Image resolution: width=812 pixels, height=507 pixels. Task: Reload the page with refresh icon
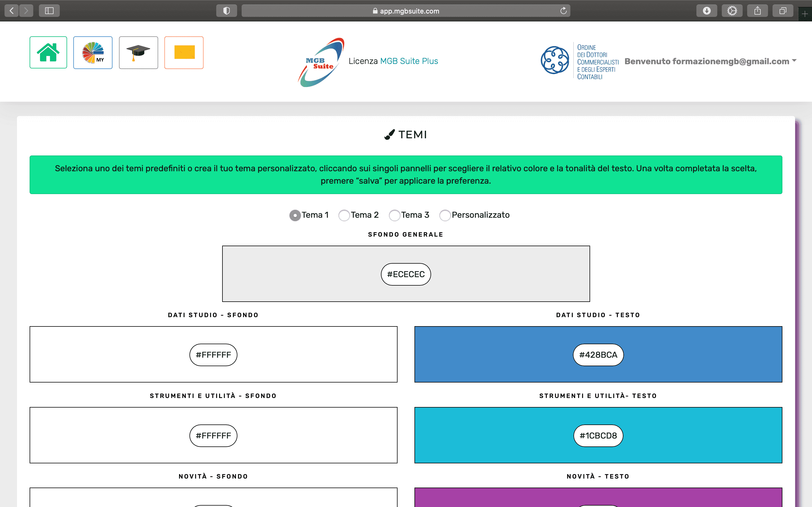(563, 11)
